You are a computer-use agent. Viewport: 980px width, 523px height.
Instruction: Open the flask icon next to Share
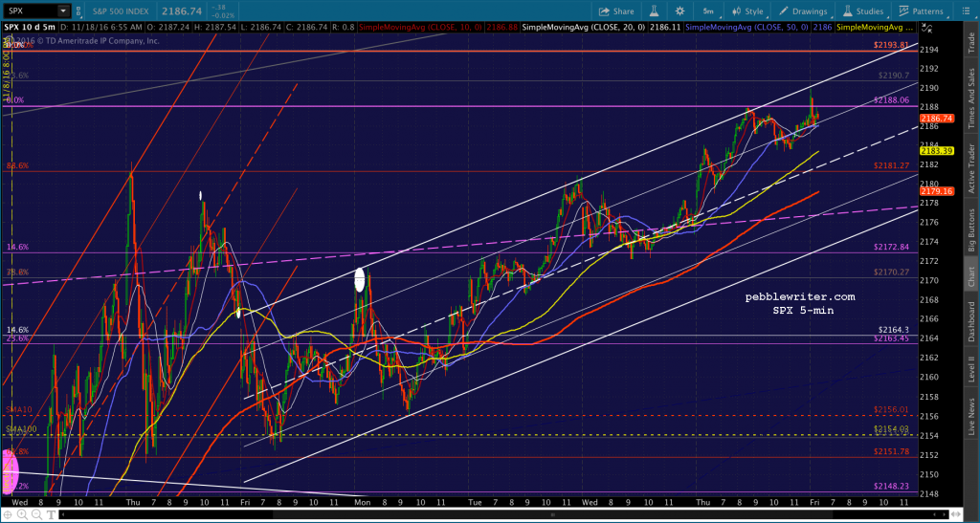pos(655,11)
